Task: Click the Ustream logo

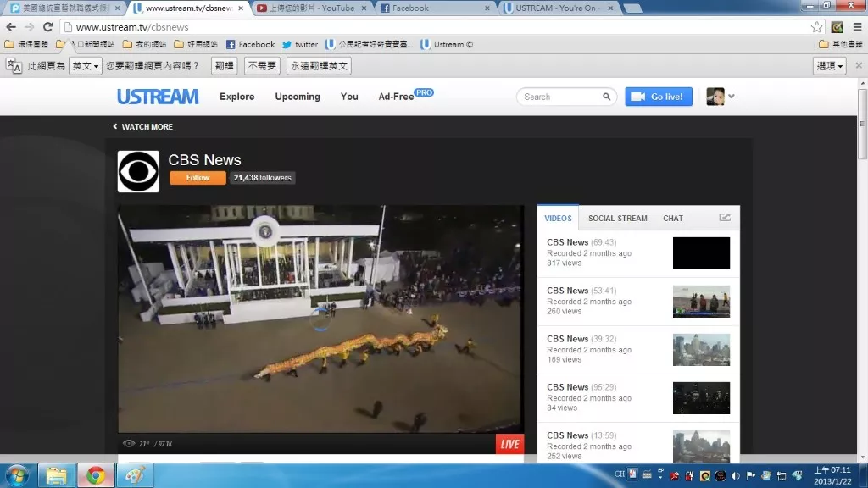Action: tap(158, 97)
